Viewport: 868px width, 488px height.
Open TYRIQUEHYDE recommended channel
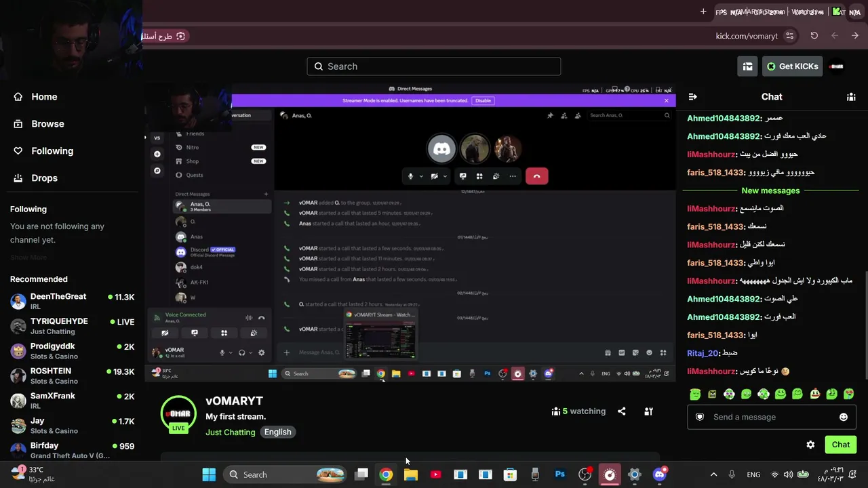tap(73, 326)
